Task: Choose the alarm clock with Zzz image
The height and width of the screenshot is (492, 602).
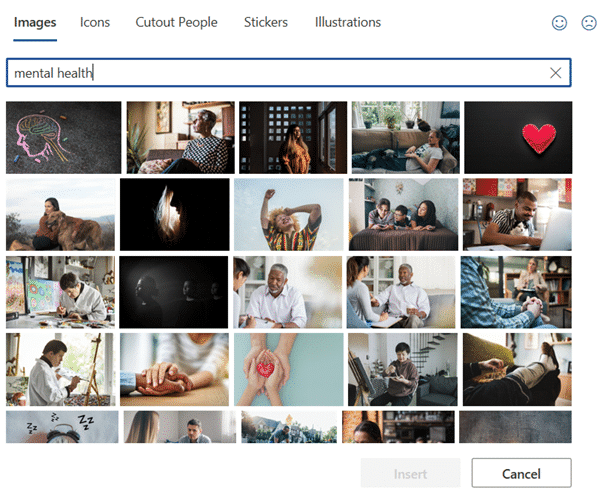Action: 60,427
